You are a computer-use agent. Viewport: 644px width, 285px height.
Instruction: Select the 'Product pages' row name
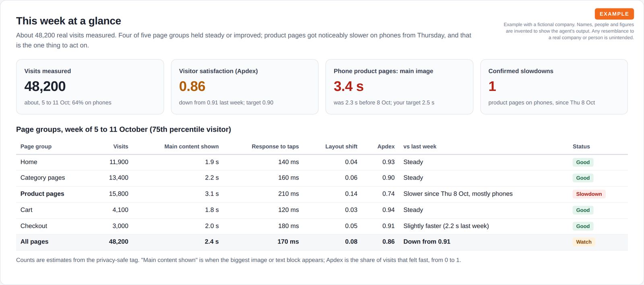coord(42,194)
